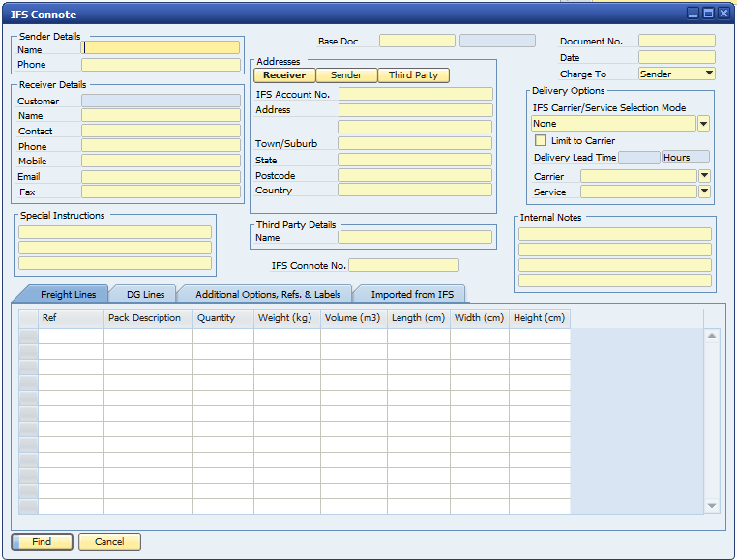Enable the Limit to Carrier checkbox
Viewport: 737px width, 560px height.
(541, 141)
